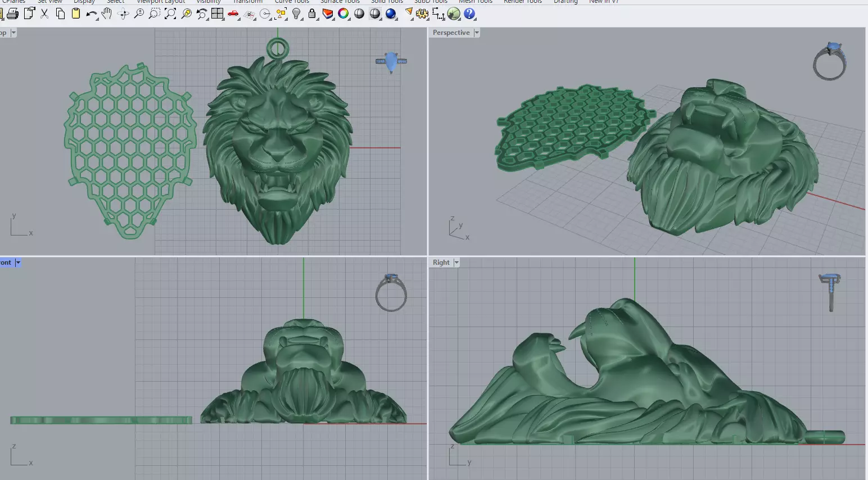
Task: Click the ring thumbnail in Perspective viewport corner
Action: tap(830, 61)
